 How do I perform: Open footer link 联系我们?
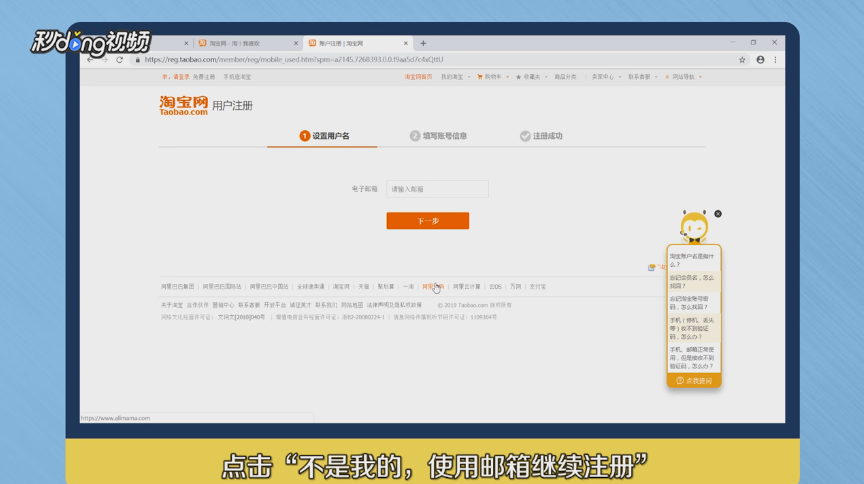pos(326,305)
